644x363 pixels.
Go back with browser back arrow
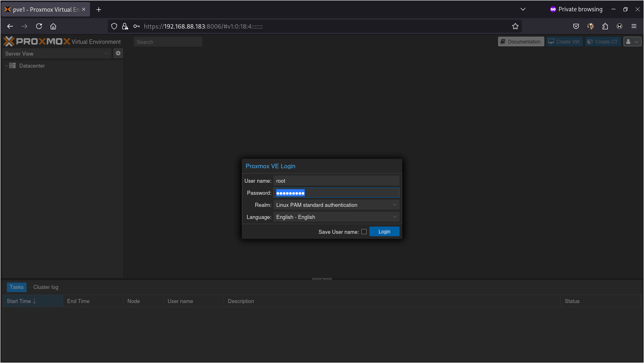pos(10,26)
